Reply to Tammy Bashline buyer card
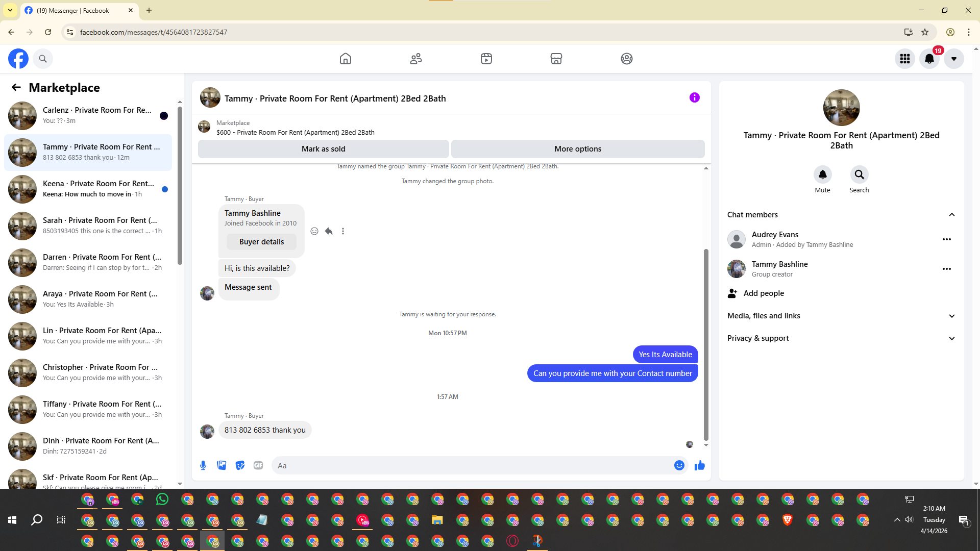The image size is (980, 551). coord(329,231)
